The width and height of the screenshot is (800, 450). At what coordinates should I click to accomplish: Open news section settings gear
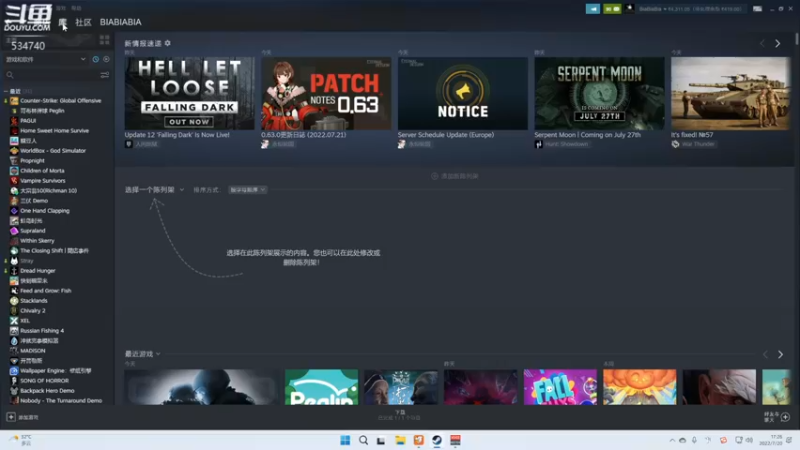coord(167,43)
